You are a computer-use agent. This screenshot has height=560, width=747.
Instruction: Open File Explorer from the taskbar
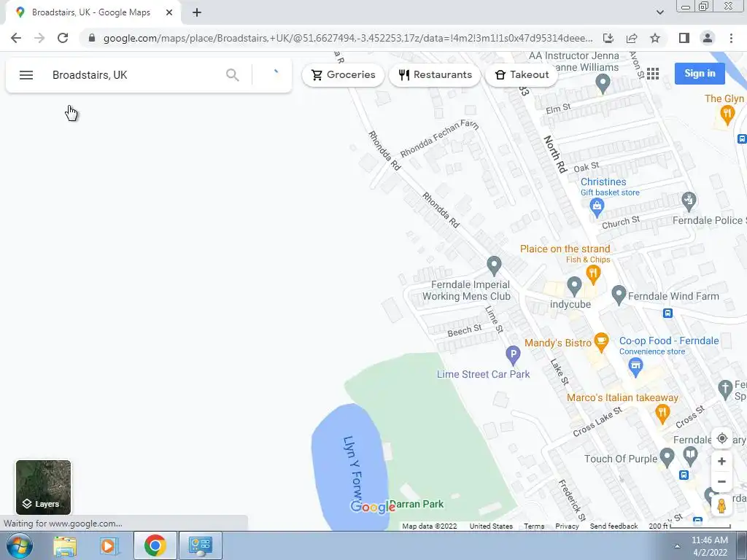coord(65,545)
